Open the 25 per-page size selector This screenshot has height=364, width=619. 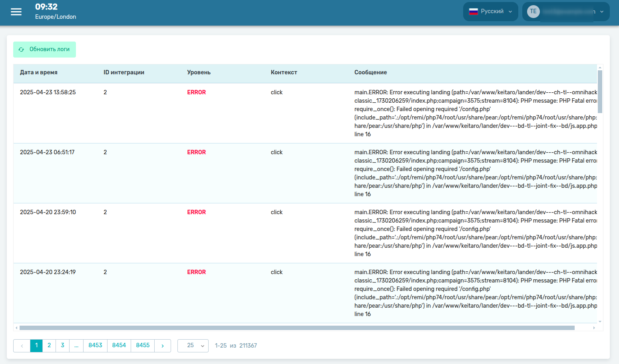click(x=193, y=346)
